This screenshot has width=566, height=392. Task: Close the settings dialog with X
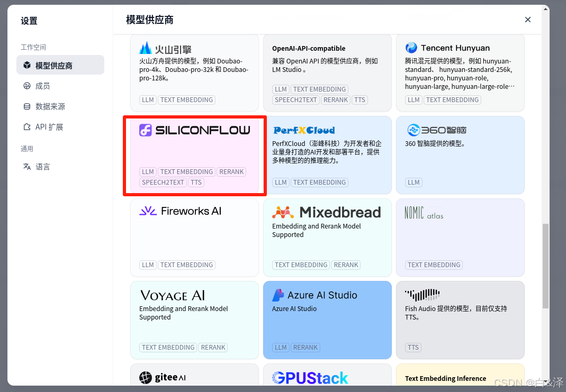pyautogui.click(x=528, y=20)
